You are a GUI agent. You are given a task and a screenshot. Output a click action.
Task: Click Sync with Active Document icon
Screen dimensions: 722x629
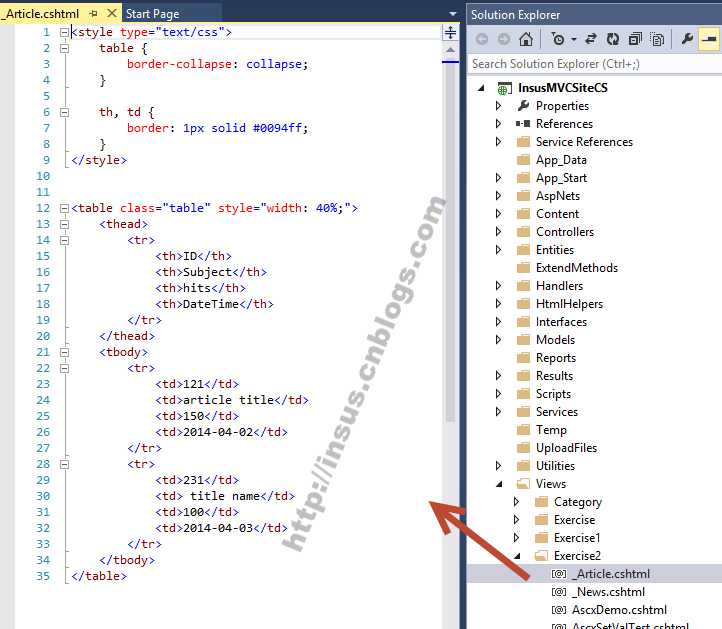[591, 39]
